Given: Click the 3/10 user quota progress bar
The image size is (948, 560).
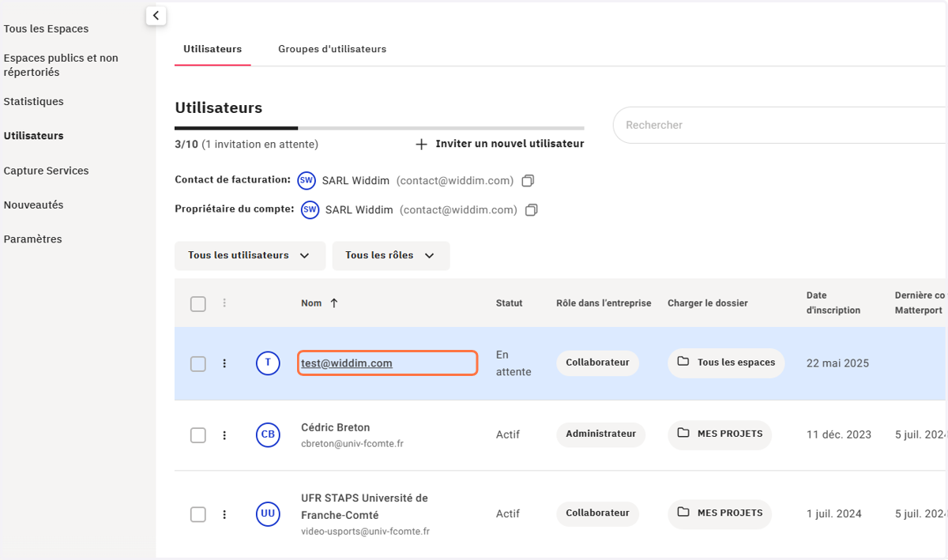Looking at the screenshot, I should click(x=379, y=128).
